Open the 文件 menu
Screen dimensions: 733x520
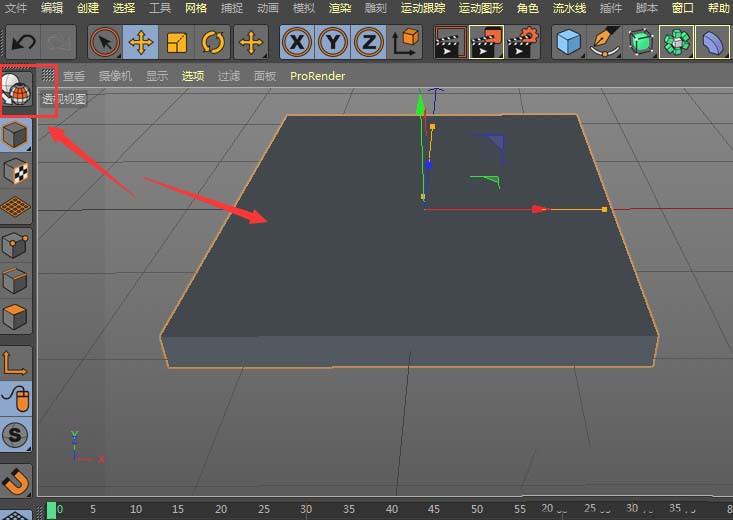point(15,8)
